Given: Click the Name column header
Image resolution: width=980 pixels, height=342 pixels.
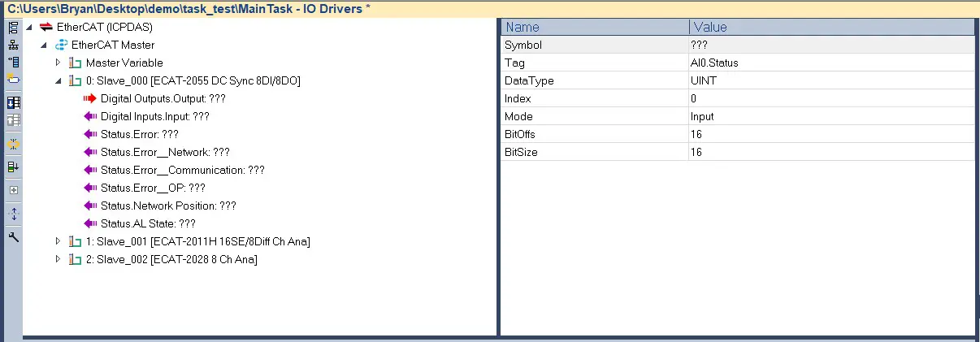Looking at the screenshot, I should [x=595, y=27].
